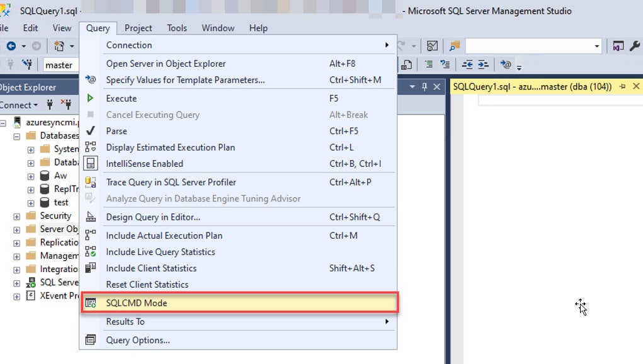
Task: Open the Help menu
Action: tap(258, 28)
